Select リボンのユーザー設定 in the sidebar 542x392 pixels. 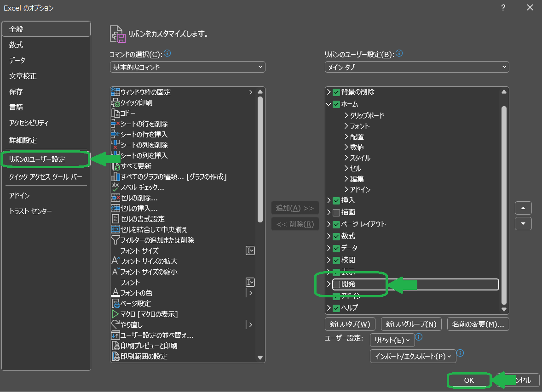click(x=46, y=159)
